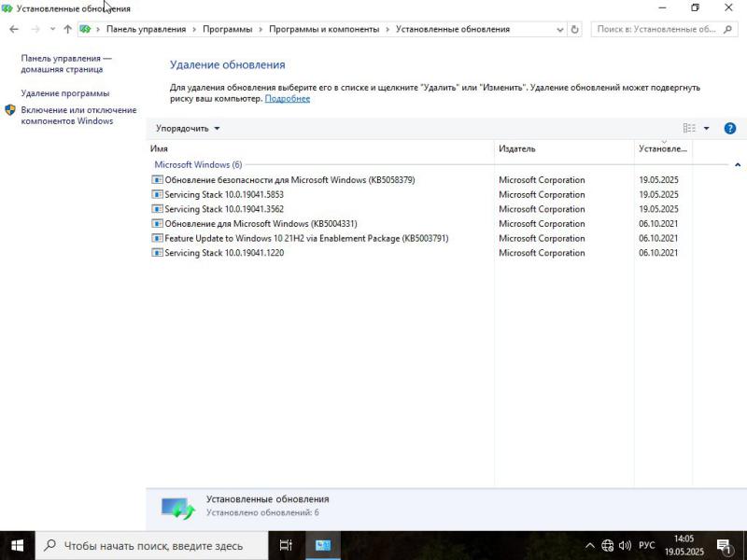
Task: Open the recent locations chevron
Action: [x=52, y=29]
